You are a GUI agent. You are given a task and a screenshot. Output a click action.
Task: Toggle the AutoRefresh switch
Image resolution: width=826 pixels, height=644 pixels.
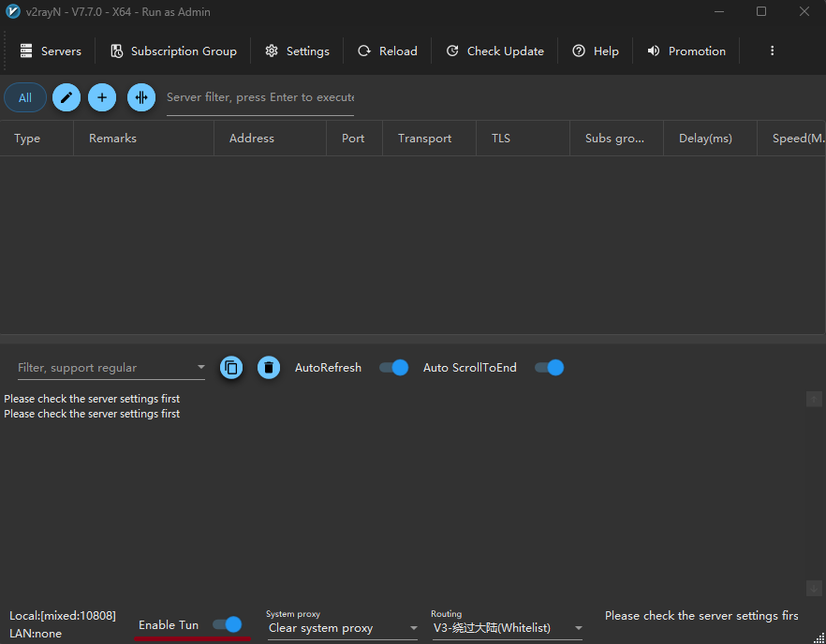coord(393,368)
